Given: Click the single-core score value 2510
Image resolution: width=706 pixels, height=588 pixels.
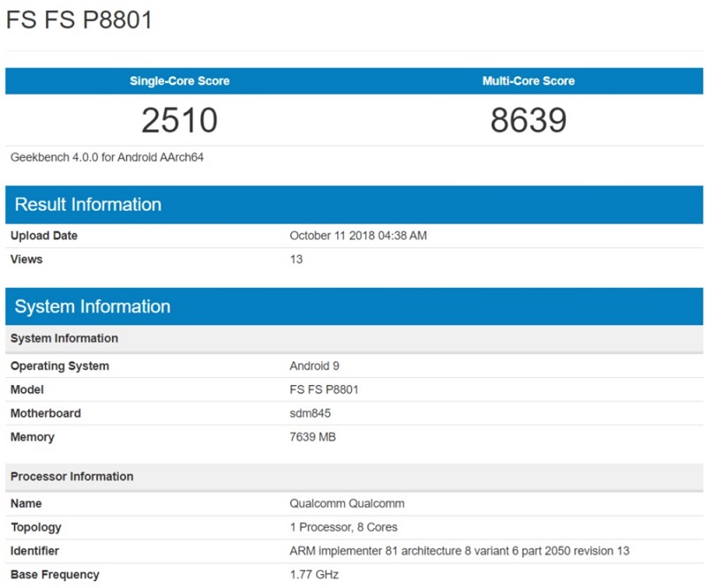Looking at the screenshot, I should pos(180,120).
